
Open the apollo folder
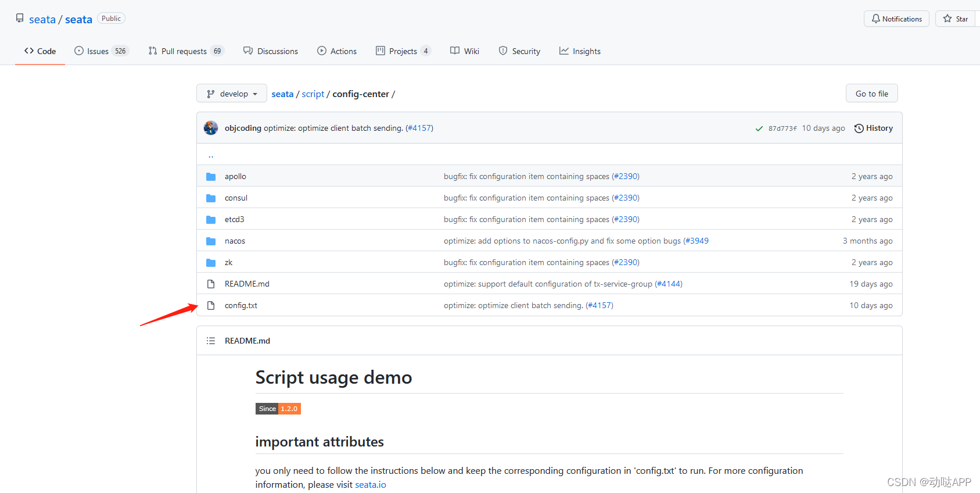(x=235, y=176)
